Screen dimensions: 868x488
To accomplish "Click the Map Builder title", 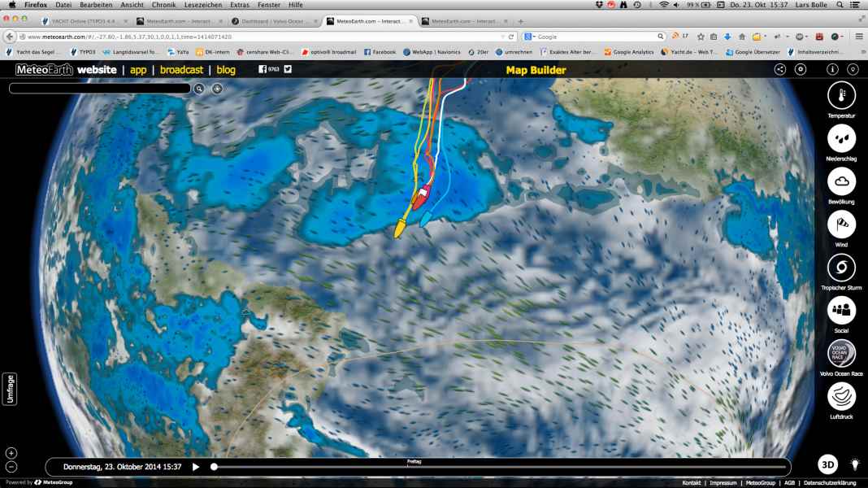I will coord(536,70).
